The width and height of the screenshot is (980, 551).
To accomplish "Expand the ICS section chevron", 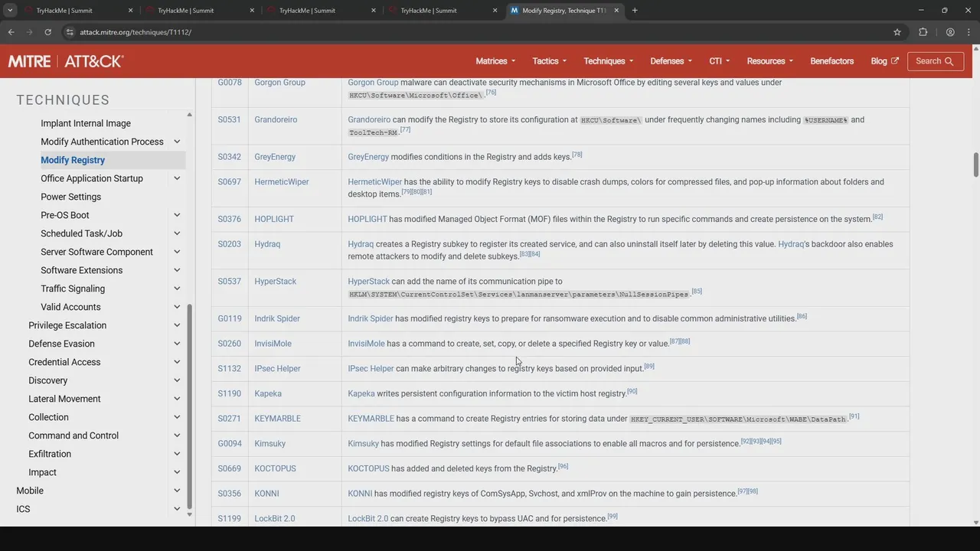I will tap(177, 509).
